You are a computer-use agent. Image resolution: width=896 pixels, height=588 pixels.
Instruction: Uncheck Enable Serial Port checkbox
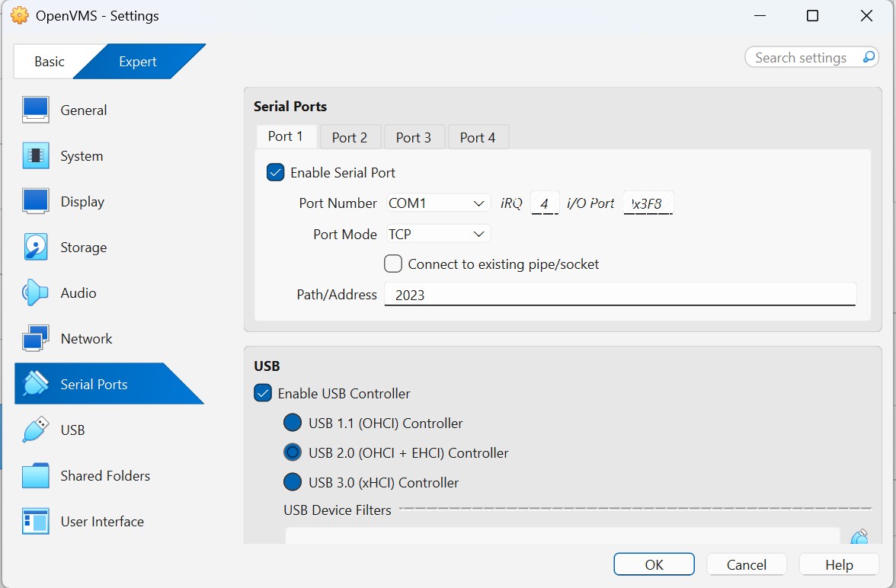point(276,173)
